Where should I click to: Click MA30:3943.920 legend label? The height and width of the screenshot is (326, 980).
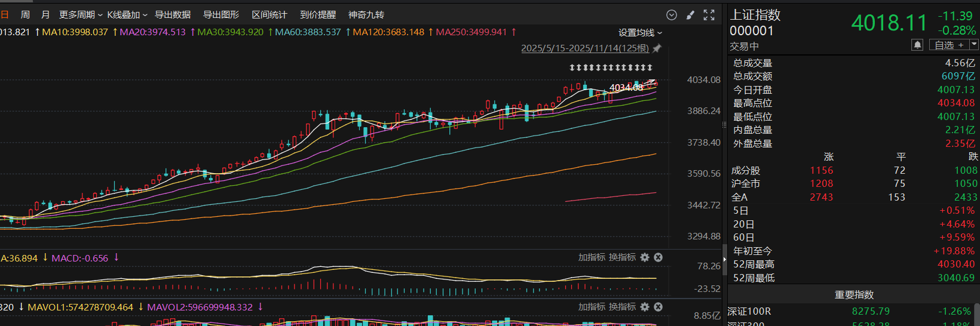point(230,32)
